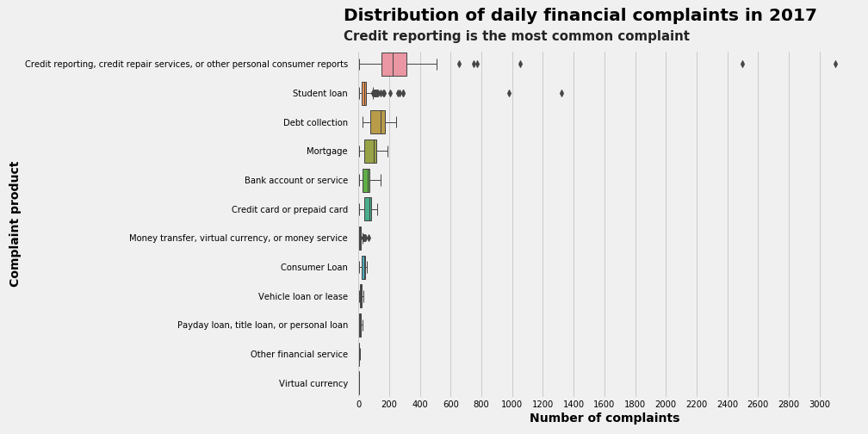Viewport: 868px width, 434px height.
Task: Select the olive Mortgage box
Action: click(369, 152)
